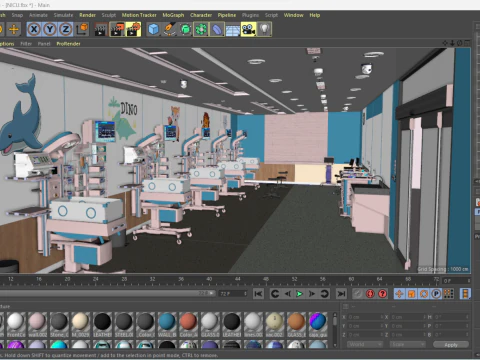Click the material manager vertical scrollbar

[x=335, y=329]
